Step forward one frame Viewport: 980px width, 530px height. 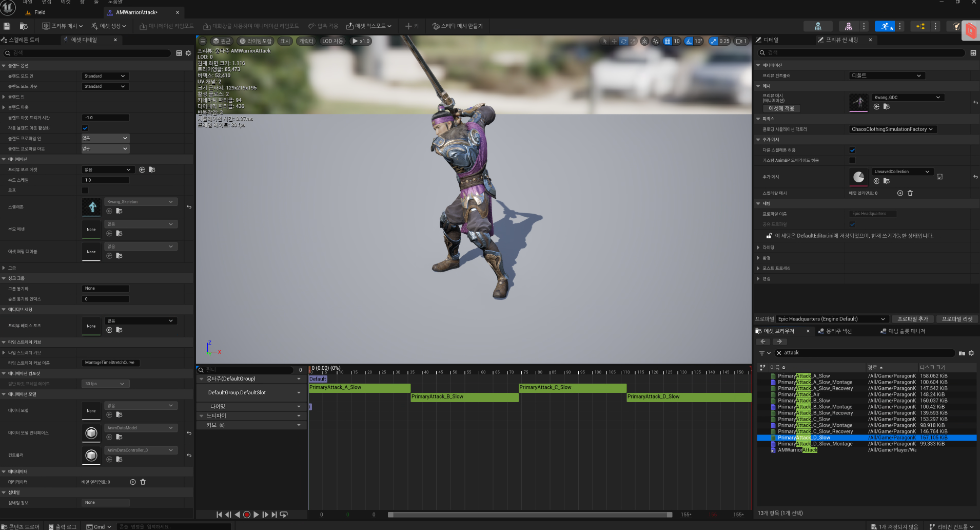coord(265,515)
